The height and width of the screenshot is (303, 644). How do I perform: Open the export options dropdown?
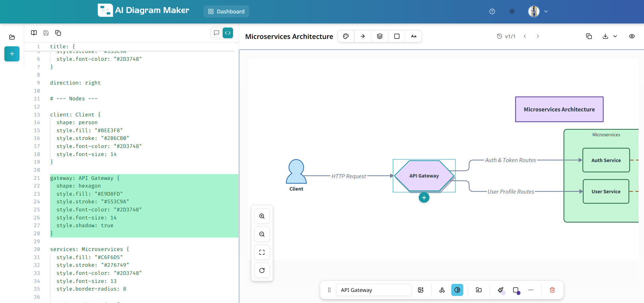pos(615,36)
